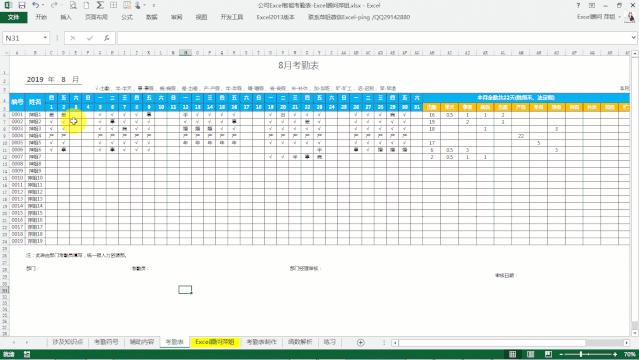
Task: Expand the formula bar chevron
Action: 634,38
